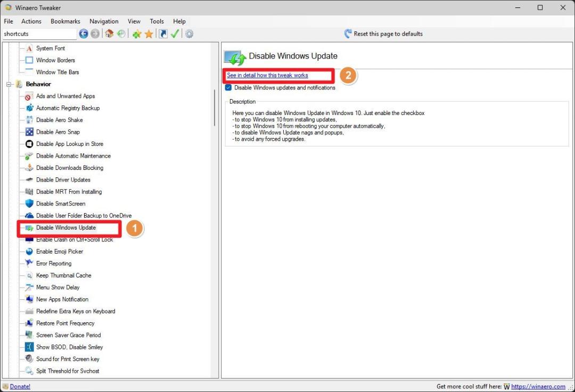Click the Automatic Registry Backup icon
Image resolution: width=575 pixels, height=392 pixels.
(x=29, y=108)
